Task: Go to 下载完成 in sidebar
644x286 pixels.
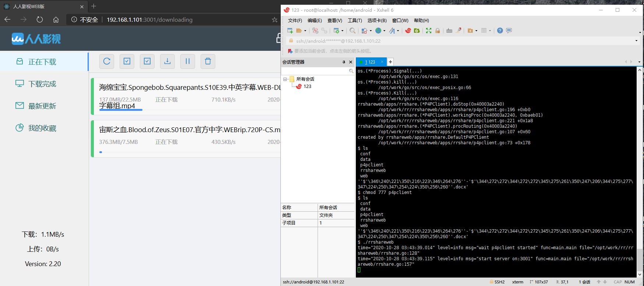Action: (42, 84)
